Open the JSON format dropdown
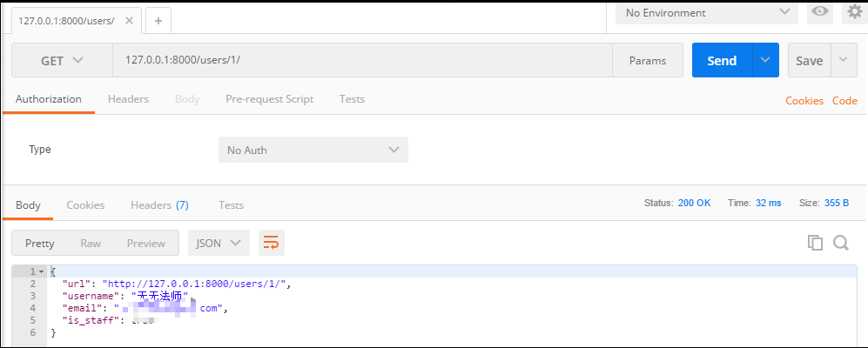 click(219, 243)
